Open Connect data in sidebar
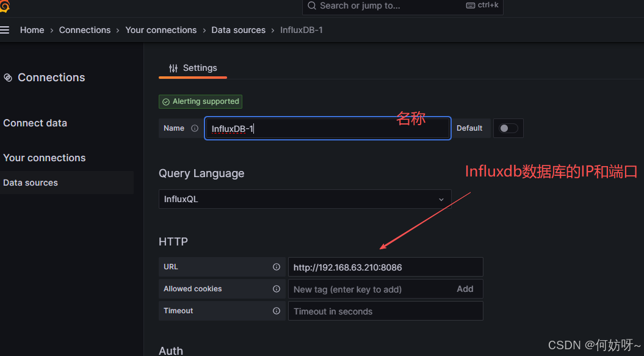Image resolution: width=644 pixels, height=356 pixels. pos(35,123)
